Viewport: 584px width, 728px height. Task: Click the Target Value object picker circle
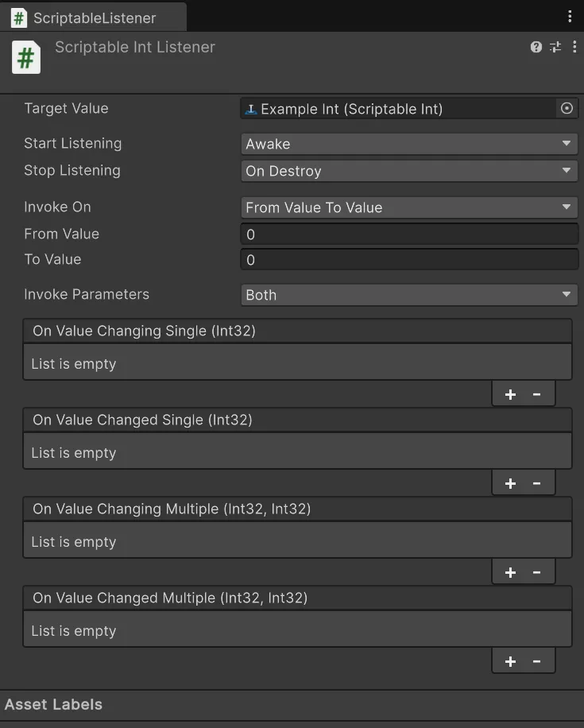point(567,109)
